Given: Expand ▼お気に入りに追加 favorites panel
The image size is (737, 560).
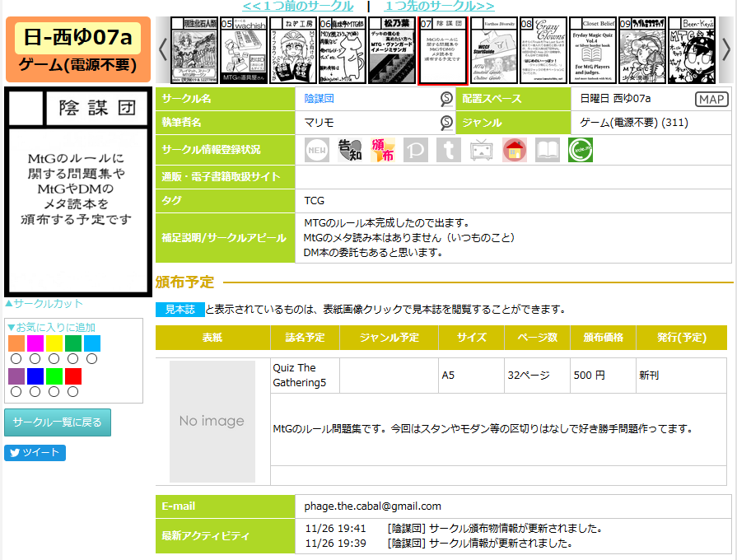Looking at the screenshot, I should [x=52, y=327].
